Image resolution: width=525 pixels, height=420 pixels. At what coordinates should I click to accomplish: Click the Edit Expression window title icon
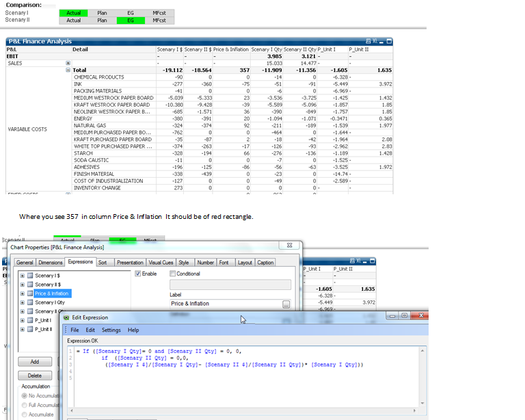click(66, 317)
